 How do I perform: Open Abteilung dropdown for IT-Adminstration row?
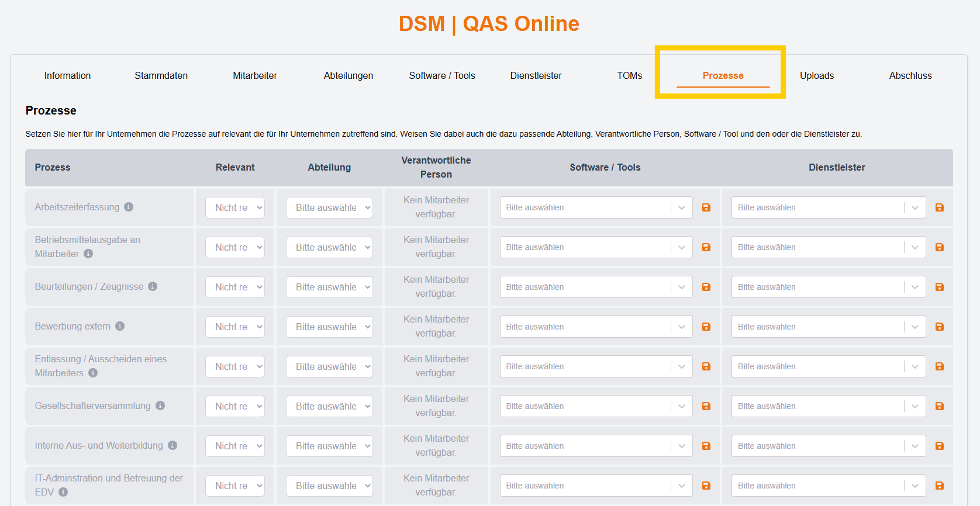[x=329, y=486]
